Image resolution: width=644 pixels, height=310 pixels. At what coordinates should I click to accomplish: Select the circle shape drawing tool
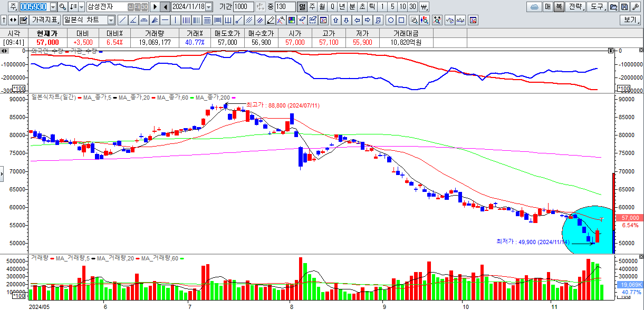391,20
